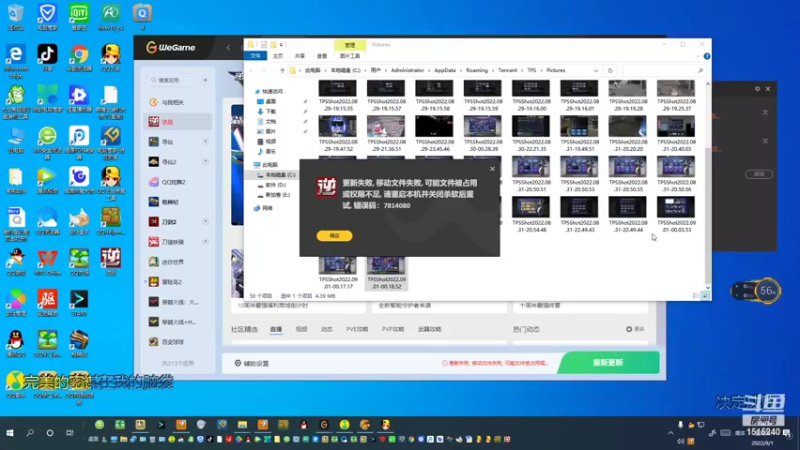Switch to PVE攻略 tab in WeGame
The image size is (800, 450).
357,330
